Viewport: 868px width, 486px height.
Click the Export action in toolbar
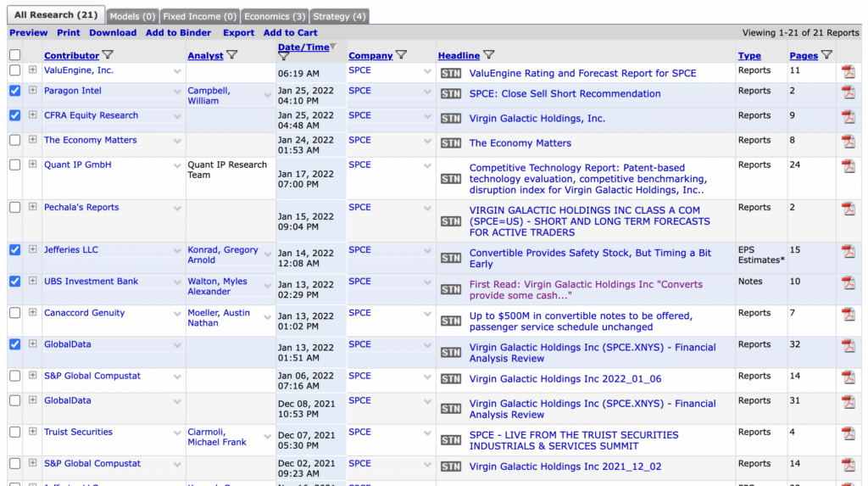tap(238, 33)
